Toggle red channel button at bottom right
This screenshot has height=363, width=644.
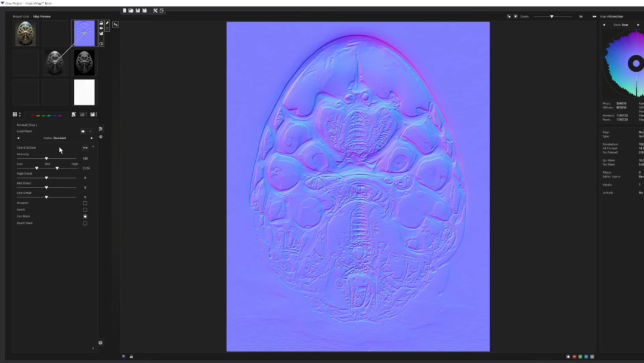click(x=574, y=357)
